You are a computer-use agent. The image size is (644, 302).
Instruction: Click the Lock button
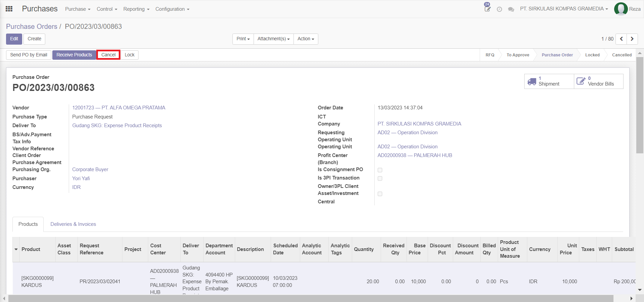tap(129, 55)
